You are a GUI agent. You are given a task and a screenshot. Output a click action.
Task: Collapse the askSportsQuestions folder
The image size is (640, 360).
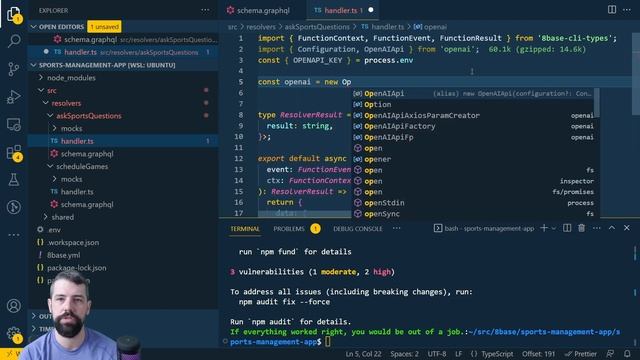[x=89, y=116]
